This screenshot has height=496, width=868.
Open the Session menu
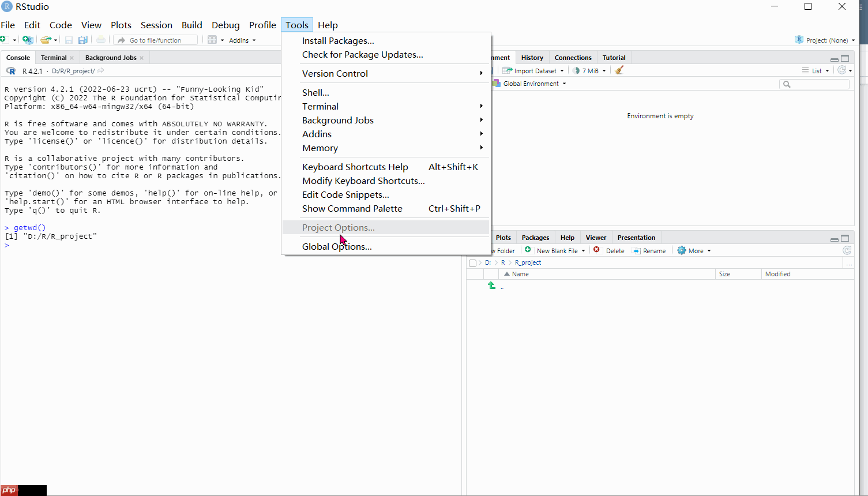click(156, 25)
